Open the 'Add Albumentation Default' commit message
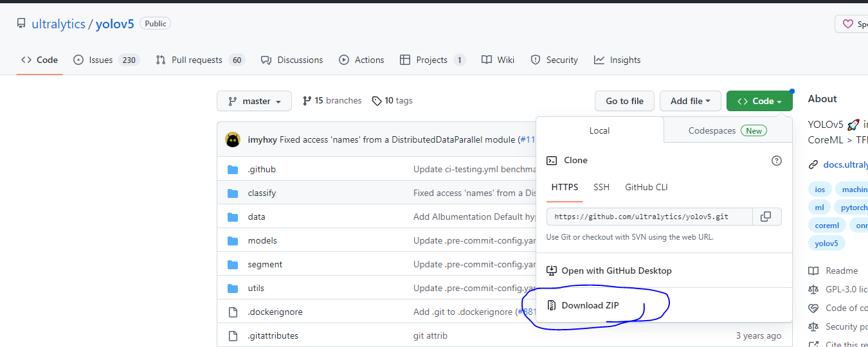Viewport: 868px width, 347px height. coord(475,217)
